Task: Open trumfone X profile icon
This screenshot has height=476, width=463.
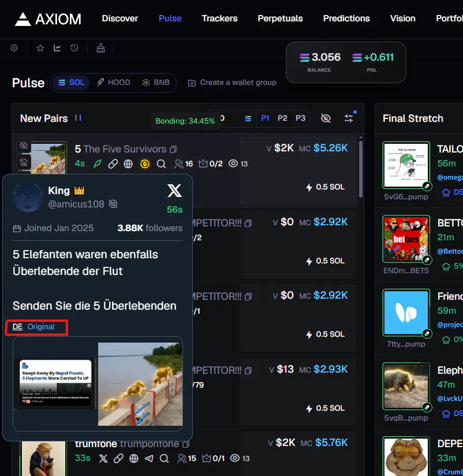Action: (x=103, y=459)
